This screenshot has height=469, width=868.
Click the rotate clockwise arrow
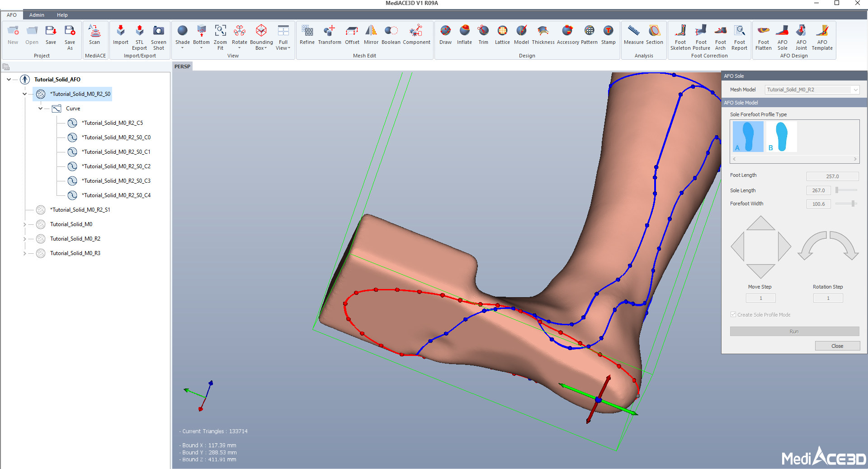pyautogui.click(x=844, y=245)
